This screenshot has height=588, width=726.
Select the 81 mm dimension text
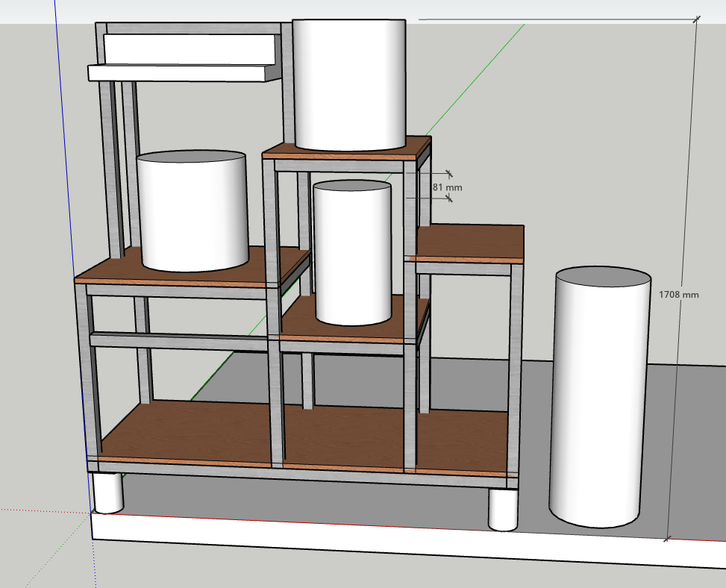447,187
